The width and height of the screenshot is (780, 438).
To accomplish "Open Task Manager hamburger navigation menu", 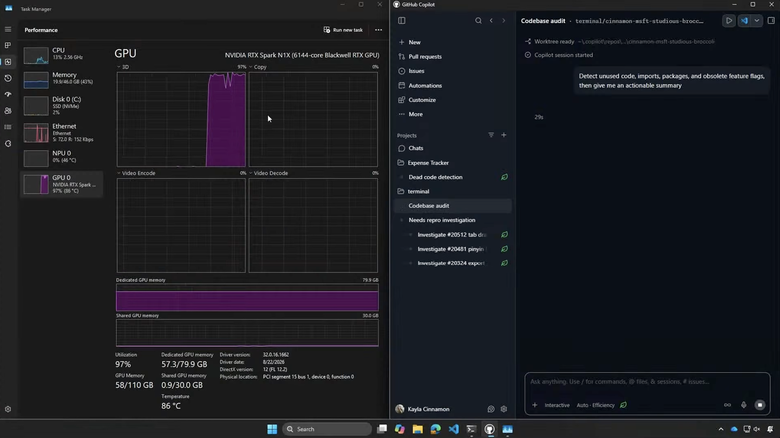I will (8, 29).
